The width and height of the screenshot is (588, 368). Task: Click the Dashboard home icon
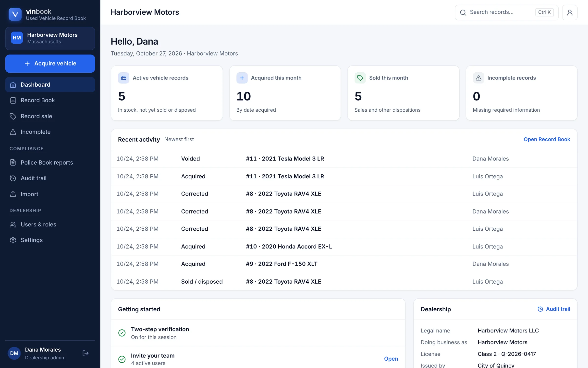click(13, 85)
